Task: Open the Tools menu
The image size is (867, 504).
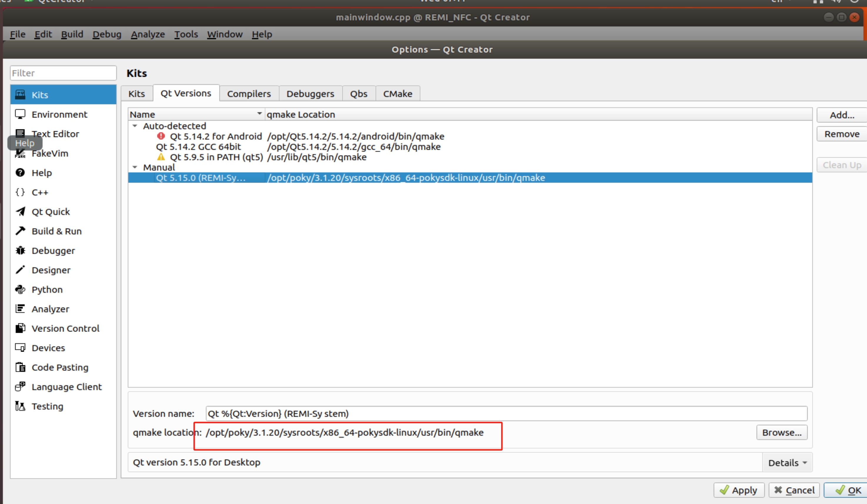Action: [x=186, y=34]
